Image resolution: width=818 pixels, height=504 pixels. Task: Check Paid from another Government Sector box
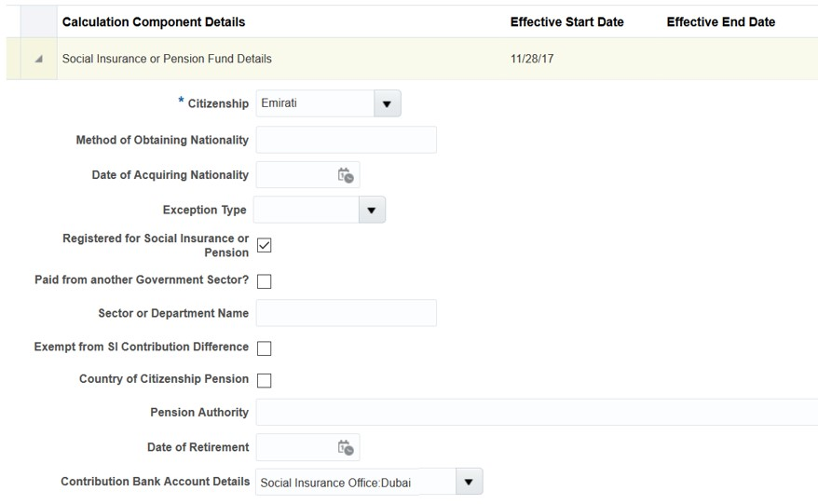tap(264, 281)
